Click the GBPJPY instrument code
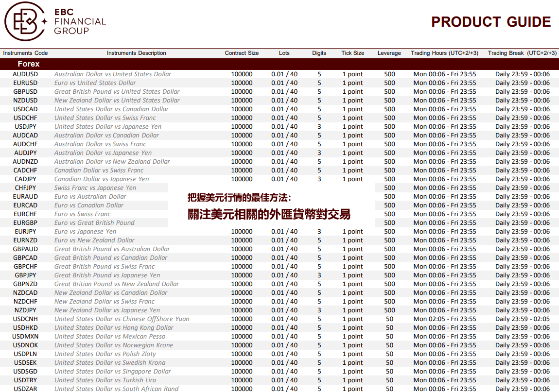This screenshot has height=392, width=559. click(x=25, y=275)
